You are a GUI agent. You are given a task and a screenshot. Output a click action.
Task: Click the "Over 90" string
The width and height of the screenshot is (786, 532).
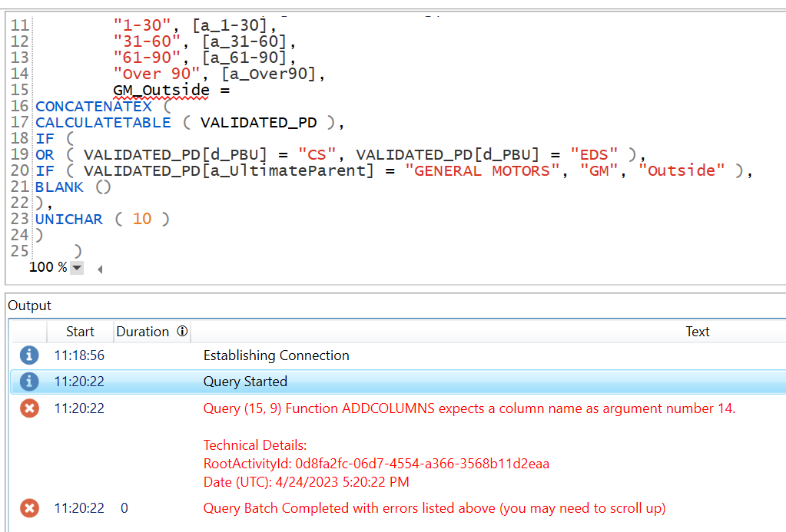click(x=157, y=74)
